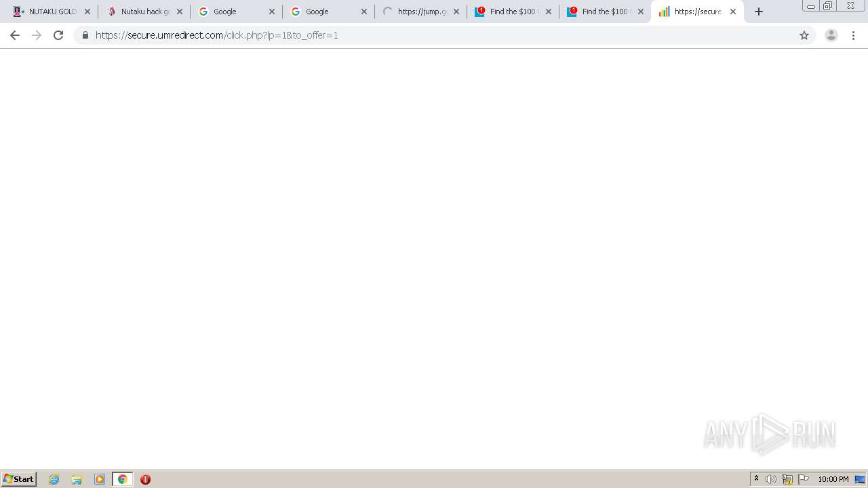Open the Chrome three-dot menu
The height and width of the screenshot is (488, 868).
point(854,35)
